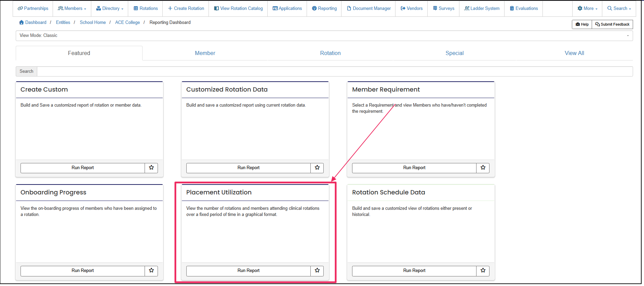Click School Home breadcrumb link
Screen dimensions: 644x286
pyautogui.click(x=93, y=23)
